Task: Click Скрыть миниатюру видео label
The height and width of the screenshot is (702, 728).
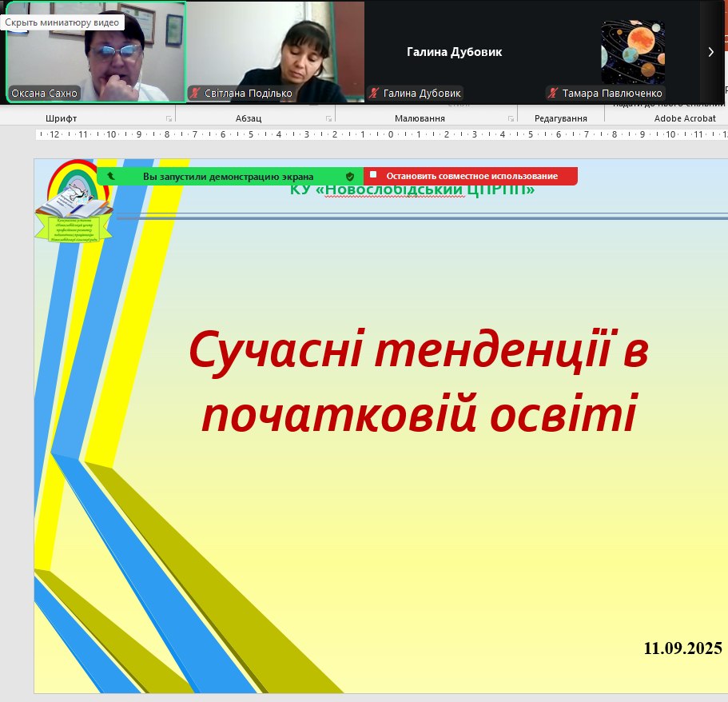Action: click(x=62, y=22)
